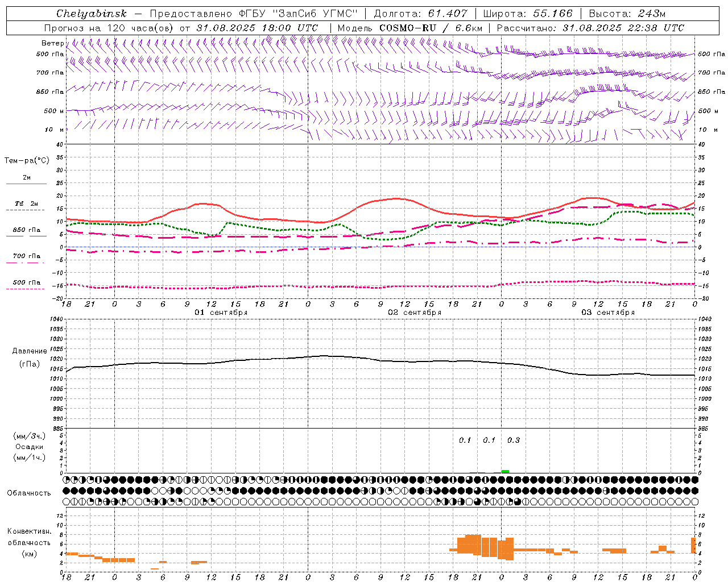Click the Долгота: 61.407 value
Image resolution: width=728 pixels, height=582 pixels.
tap(421, 14)
